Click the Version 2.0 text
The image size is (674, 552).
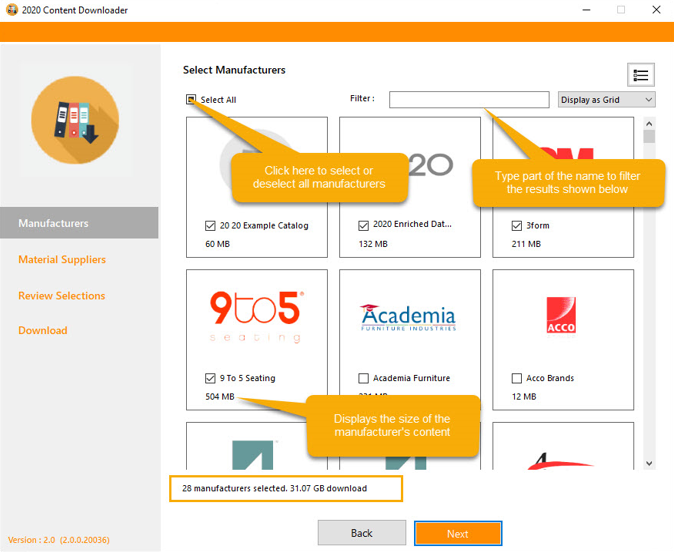click(58, 540)
